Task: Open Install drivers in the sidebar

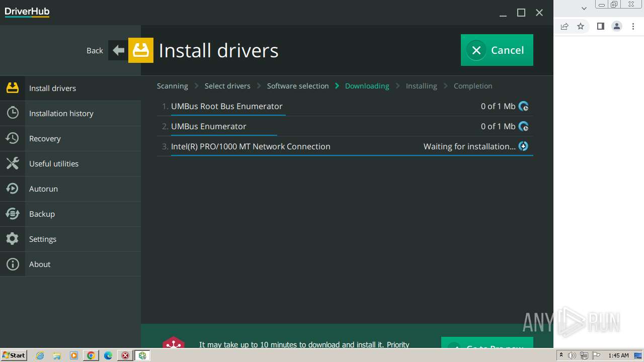Action: tap(70, 88)
